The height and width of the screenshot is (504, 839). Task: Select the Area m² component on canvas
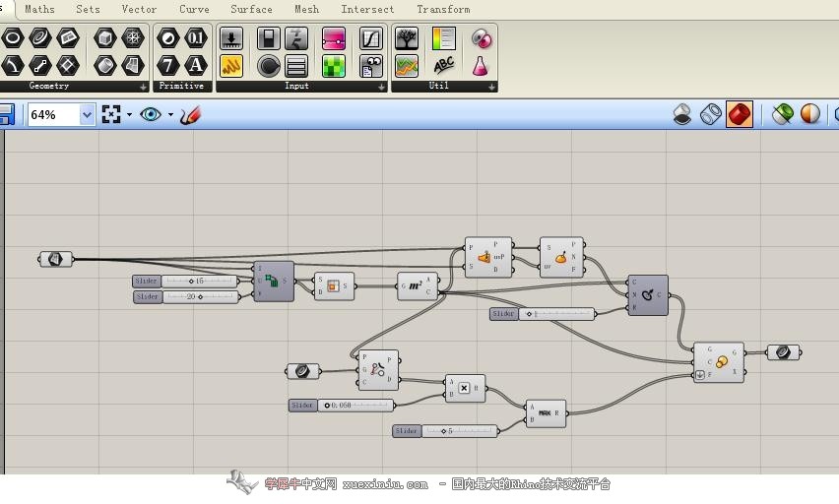coord(418,285)
